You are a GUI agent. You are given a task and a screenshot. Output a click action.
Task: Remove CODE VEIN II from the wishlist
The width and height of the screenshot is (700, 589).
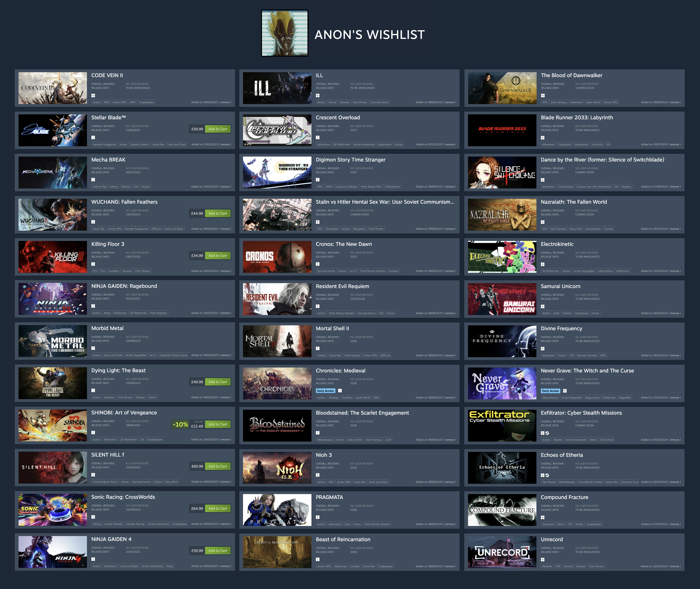click(225, 102)
